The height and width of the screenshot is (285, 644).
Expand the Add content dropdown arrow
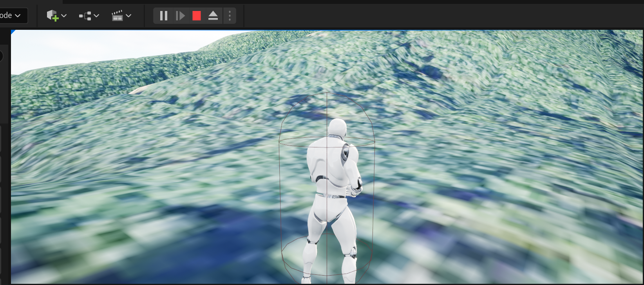tap(64, 16)
